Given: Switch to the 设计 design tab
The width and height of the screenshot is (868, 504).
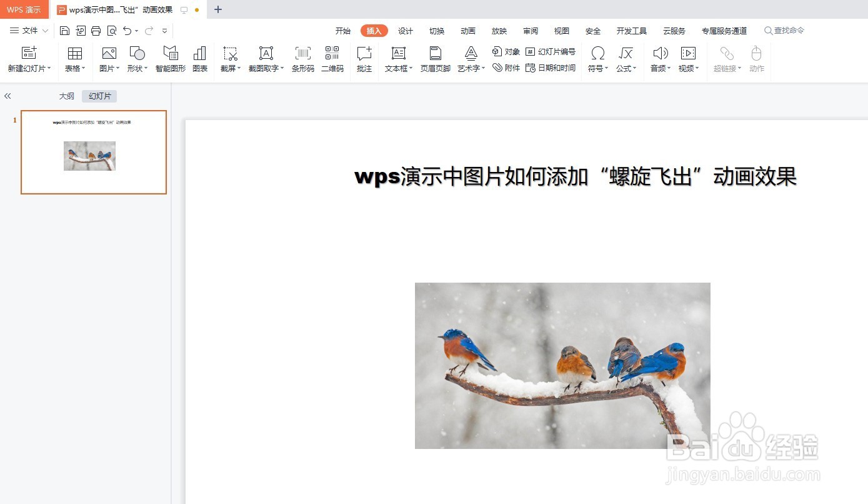Looking at the screenshot, I should click(x=406, y=31).
